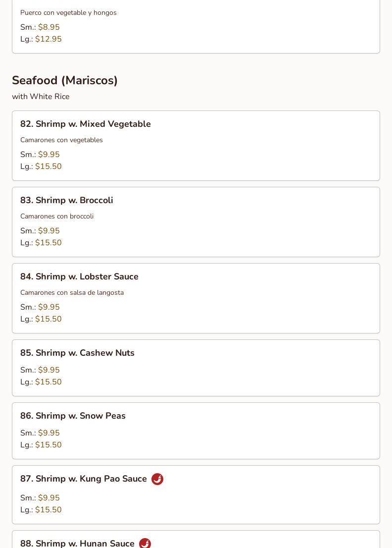
Task: Select the 83. Shrimp w. Broccoli title
Action: (x=67, y=200)
